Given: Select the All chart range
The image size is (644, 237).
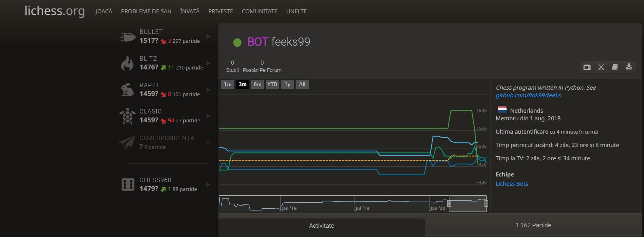Looking at the screenshot, I should tap(302, 84).
